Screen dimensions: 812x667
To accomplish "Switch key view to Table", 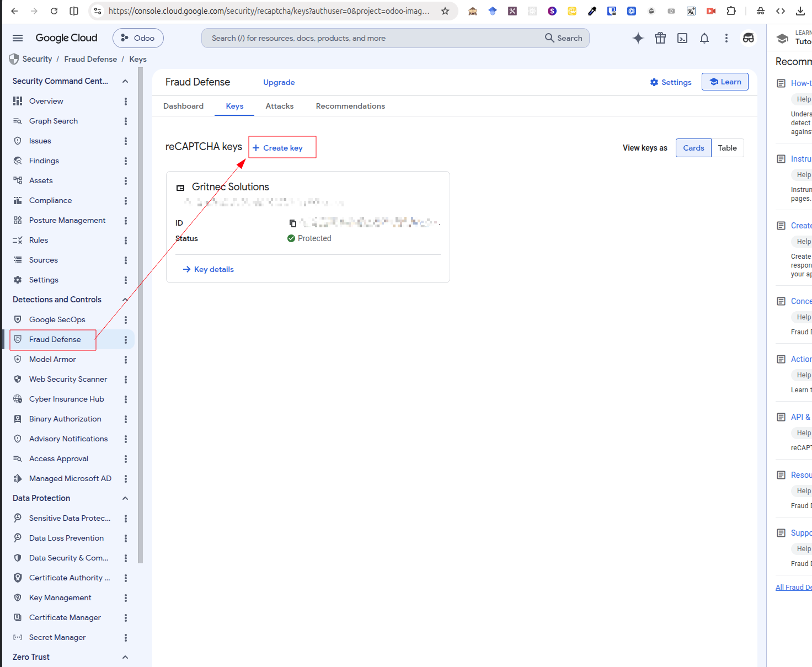I will [x=728, y=148].
